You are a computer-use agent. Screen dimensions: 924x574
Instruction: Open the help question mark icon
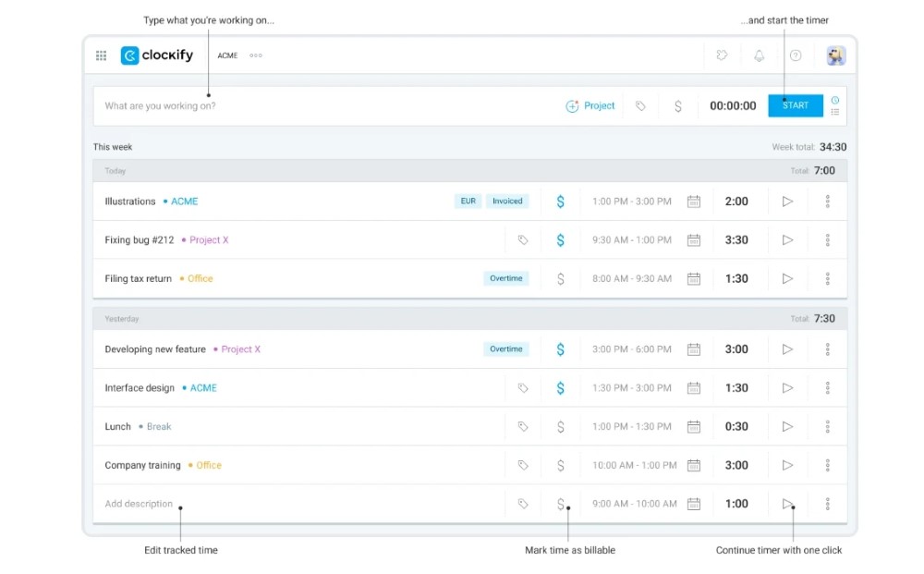[796, 55]
